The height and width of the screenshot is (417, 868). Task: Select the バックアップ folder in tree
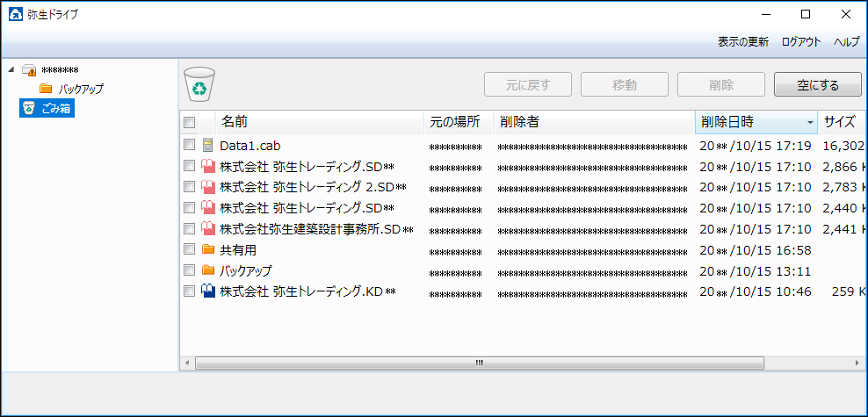[81, 89]
